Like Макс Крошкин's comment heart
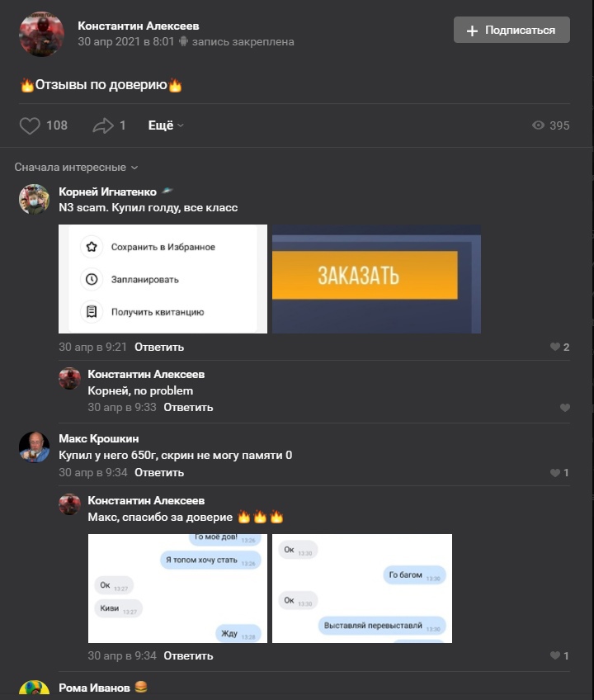594x700 pixels. [x=554, y=473]
